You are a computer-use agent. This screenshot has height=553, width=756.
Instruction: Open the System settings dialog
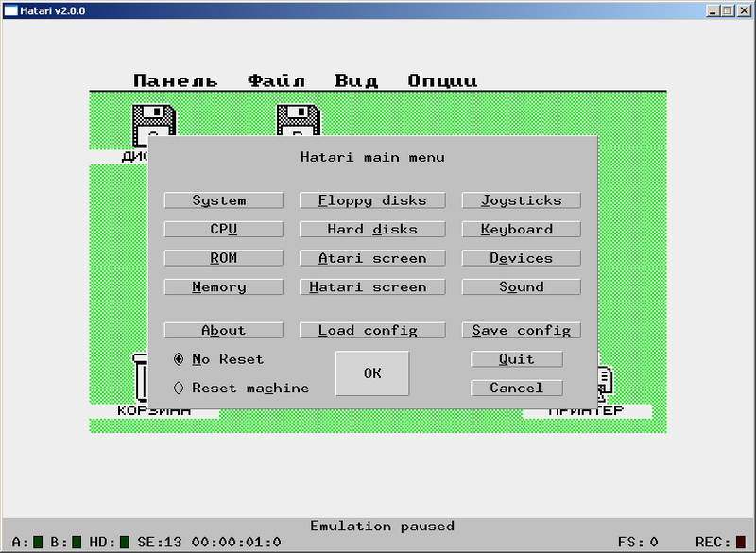(x=223, y=200)
